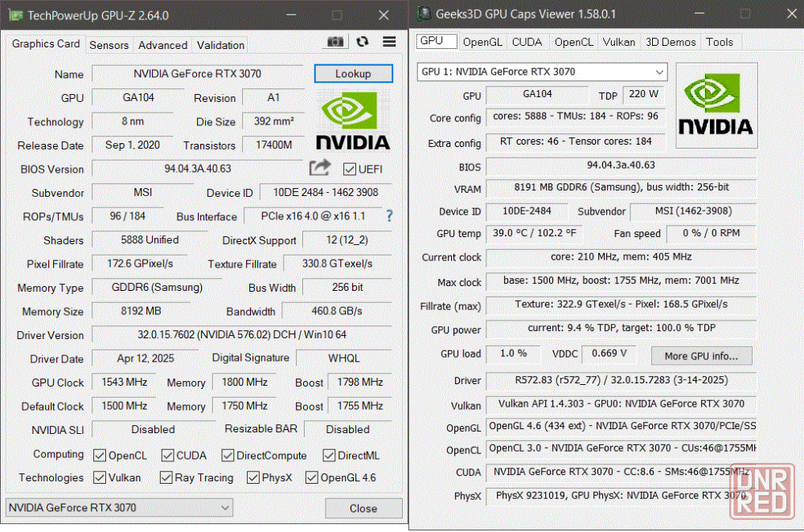Image resolution: width=804 pixels, height=532 pixels.
Task: Toggle the OpenCL checkbox
Action: pos(100,456)
